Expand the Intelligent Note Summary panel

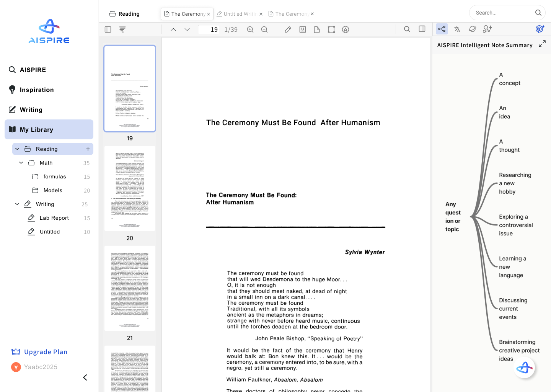(x=542, y=44)
